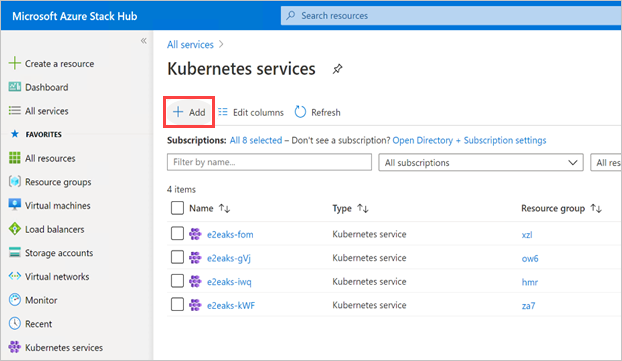This screenshot has height=361, width=622.
Task: Click Kubernetes icon beside e2eaks-gVj
Action: point(195,258)
